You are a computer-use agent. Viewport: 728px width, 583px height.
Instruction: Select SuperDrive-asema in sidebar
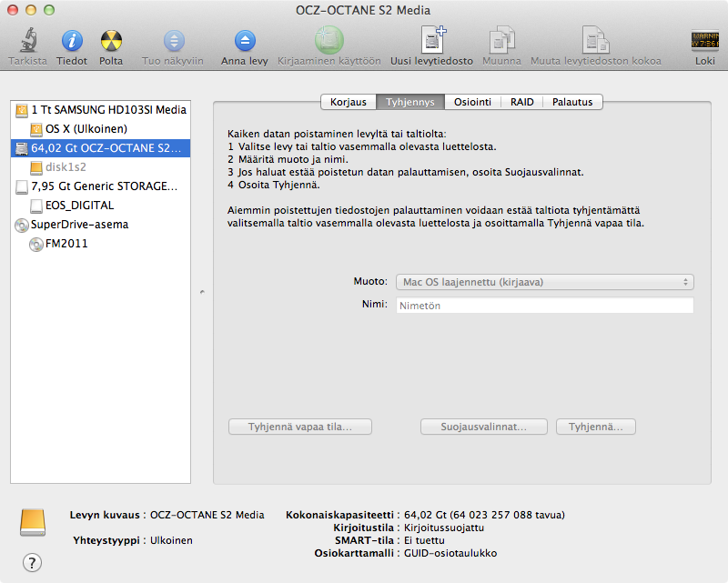pyautogui.click(x=101, y=224)
